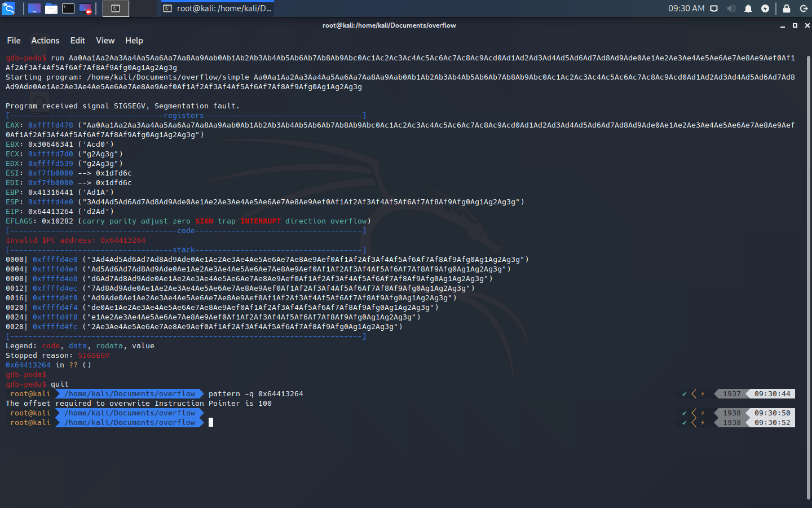Screen dimensions: 812x508
Task: Click 'Invalid $PC address: 0x64413264' line
Action: (x=76, y=240)
